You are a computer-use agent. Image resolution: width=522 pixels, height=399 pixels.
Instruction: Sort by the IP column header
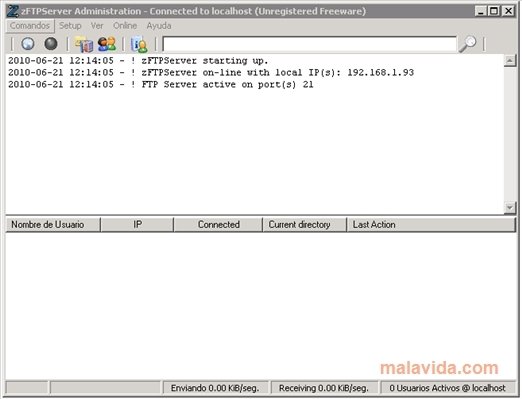137,224
